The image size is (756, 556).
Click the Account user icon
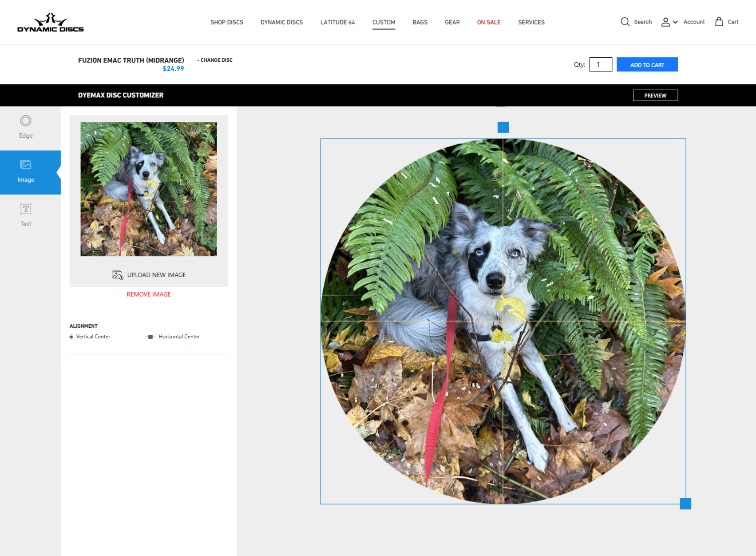(665, 22)
